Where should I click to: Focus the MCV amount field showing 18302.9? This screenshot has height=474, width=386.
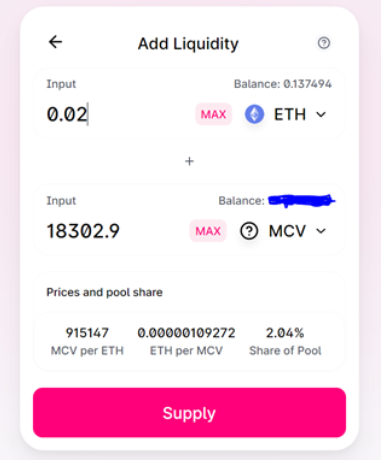pyautogui.click(x=115, y=231)
